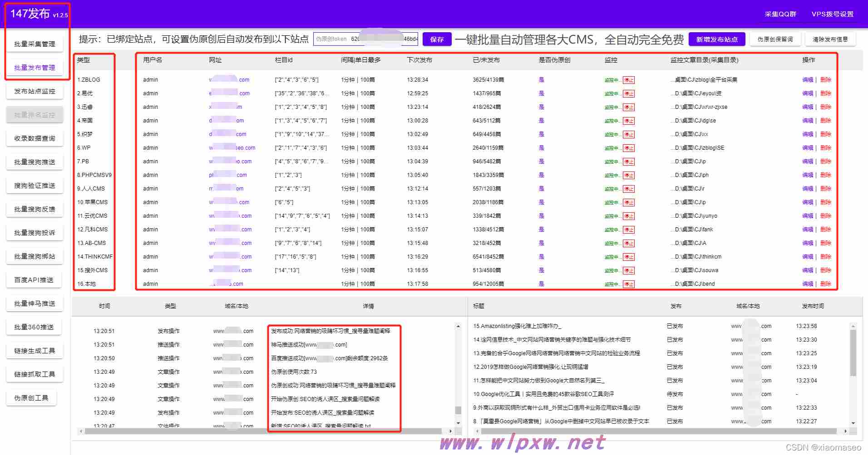
Task: Open VPS拨号设置 in the top bar
Action: point(833,14)
